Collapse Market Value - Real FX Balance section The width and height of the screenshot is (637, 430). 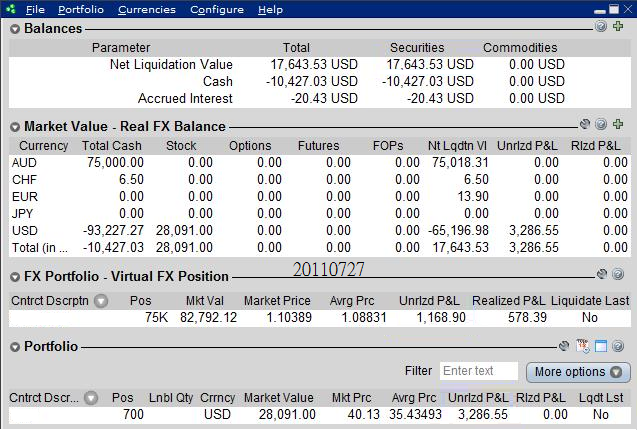point(15,127)
